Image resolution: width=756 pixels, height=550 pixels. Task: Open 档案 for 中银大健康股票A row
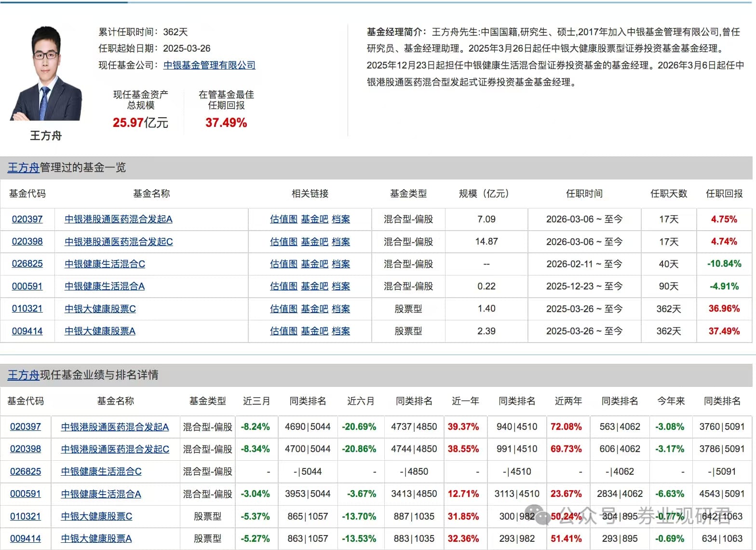(x=341, y=331)
